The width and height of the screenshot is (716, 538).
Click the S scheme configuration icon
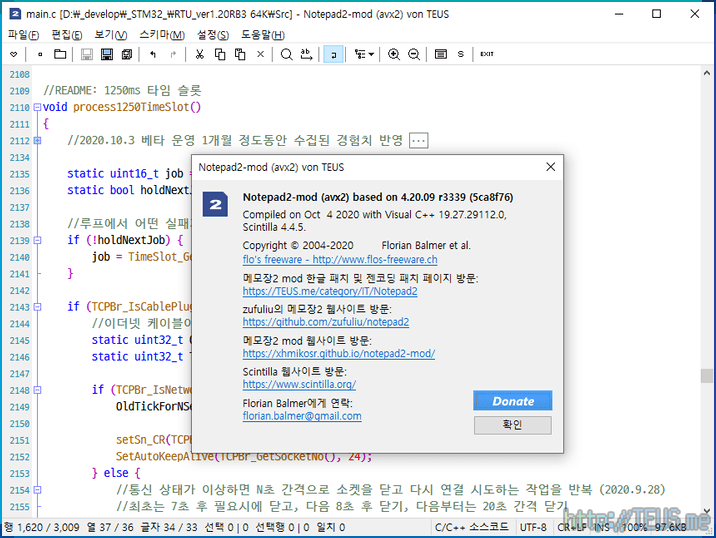[461, 54]
